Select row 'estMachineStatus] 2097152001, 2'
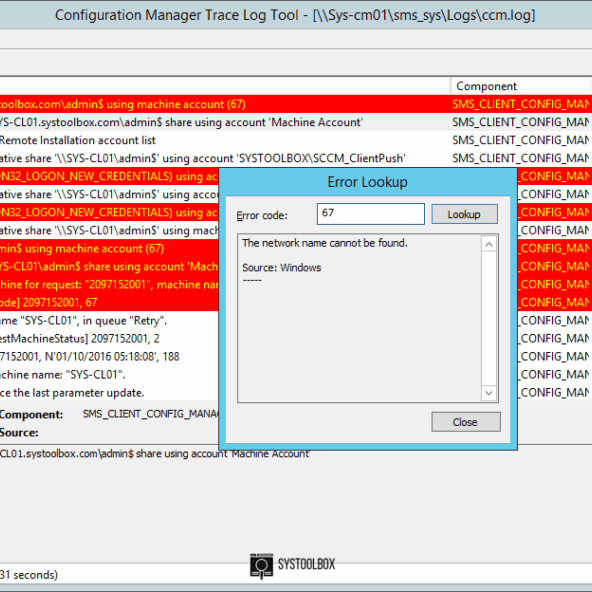This screenshot has height=592, width=592. pyautogui.click(x=109, y=338)
